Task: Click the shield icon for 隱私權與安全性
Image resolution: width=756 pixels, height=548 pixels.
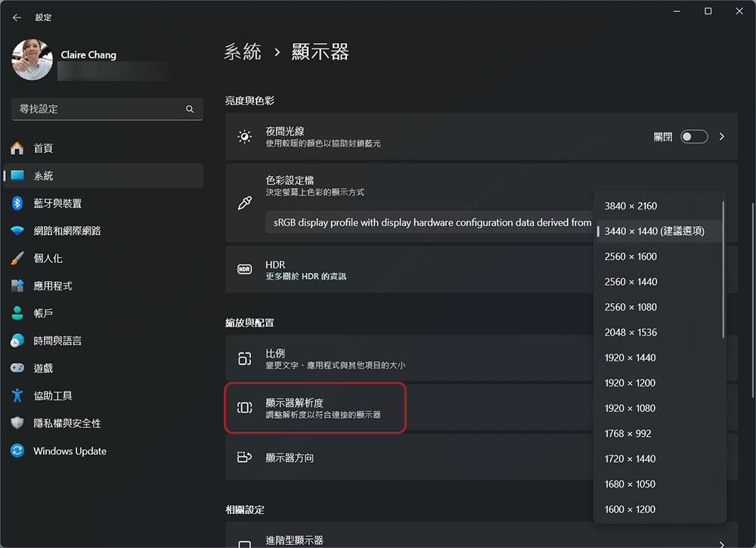Action: (17, 423)
